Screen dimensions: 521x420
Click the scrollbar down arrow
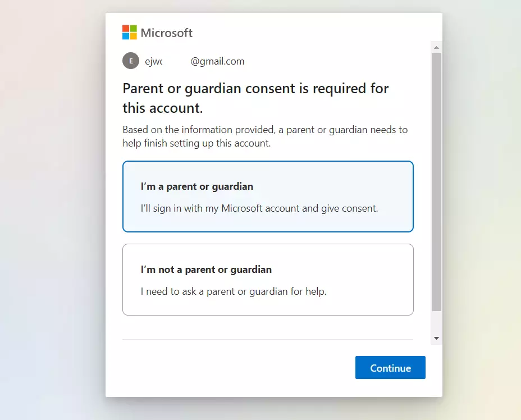(x=436, y=338)
